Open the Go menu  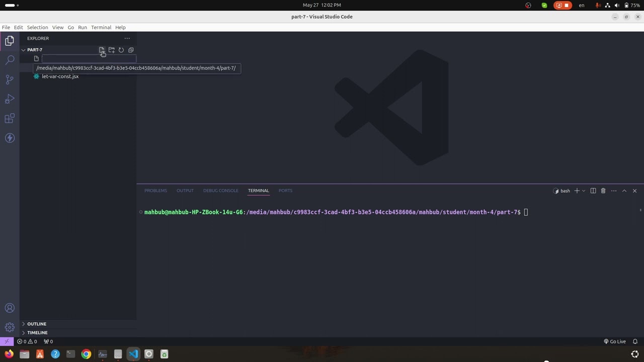tap(71, 27)
